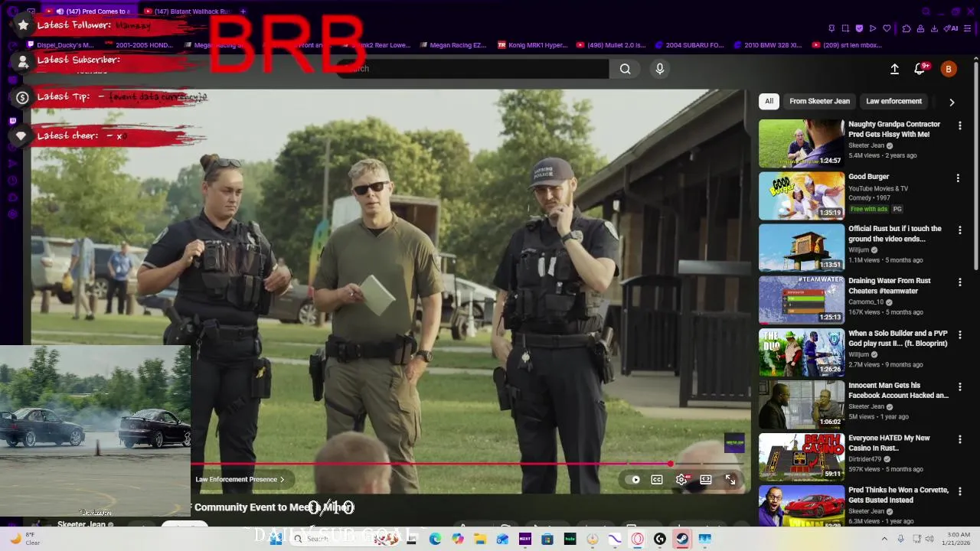
Task: Click the browser player send icon
Action: pos(873,28)
